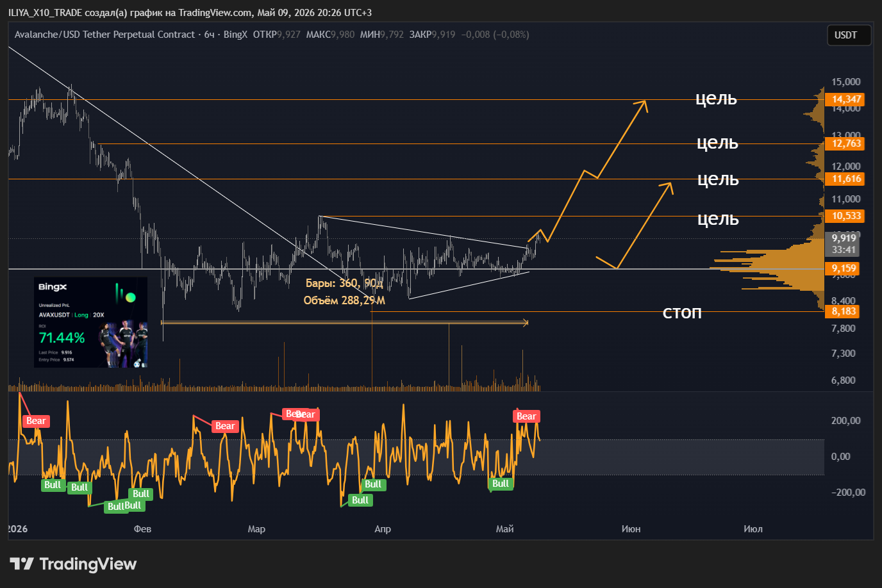Click the 0,00 oscillator axis value
Image resolution: width=882 pixels, height=588 pixels.
coord(840,457)
